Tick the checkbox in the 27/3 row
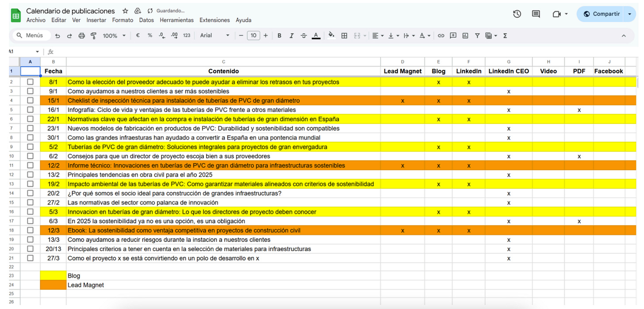Screen dimensions: 644x309 tap(30, 258)
